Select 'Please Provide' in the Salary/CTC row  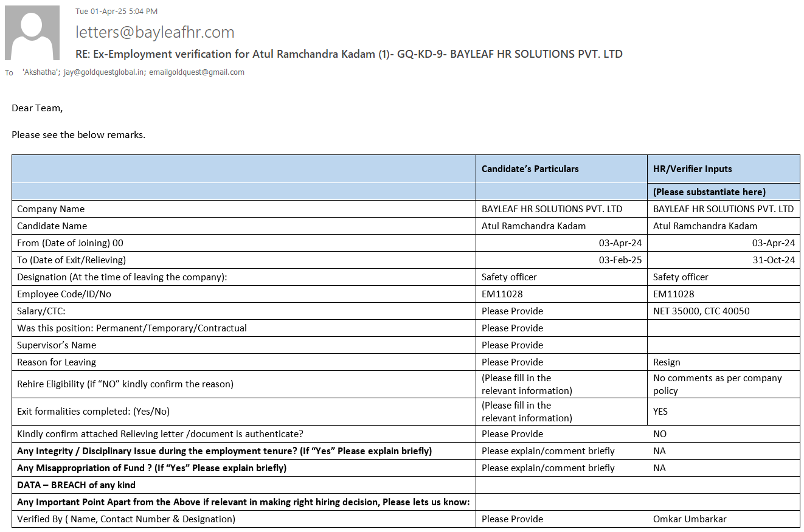[x=513, y=311]
